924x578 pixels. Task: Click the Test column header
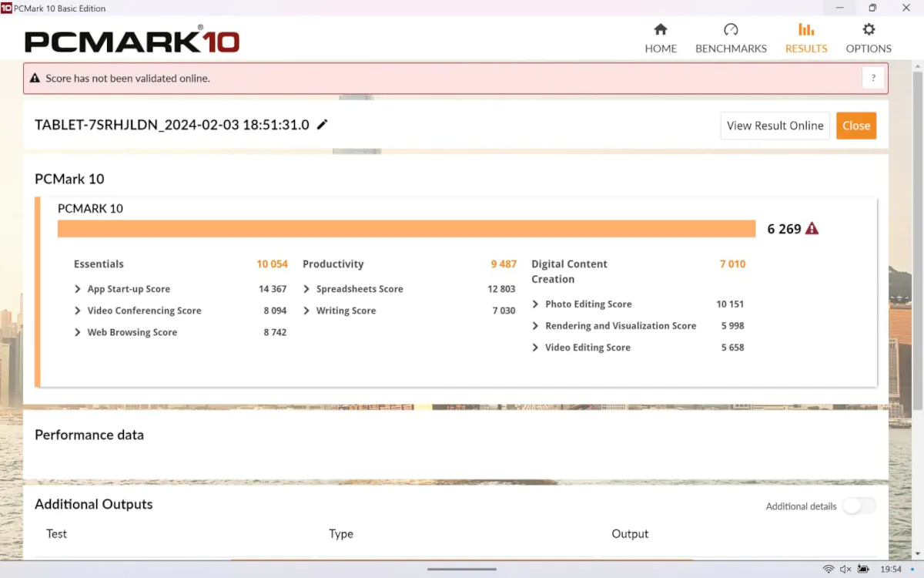click(x=56, y=534)
